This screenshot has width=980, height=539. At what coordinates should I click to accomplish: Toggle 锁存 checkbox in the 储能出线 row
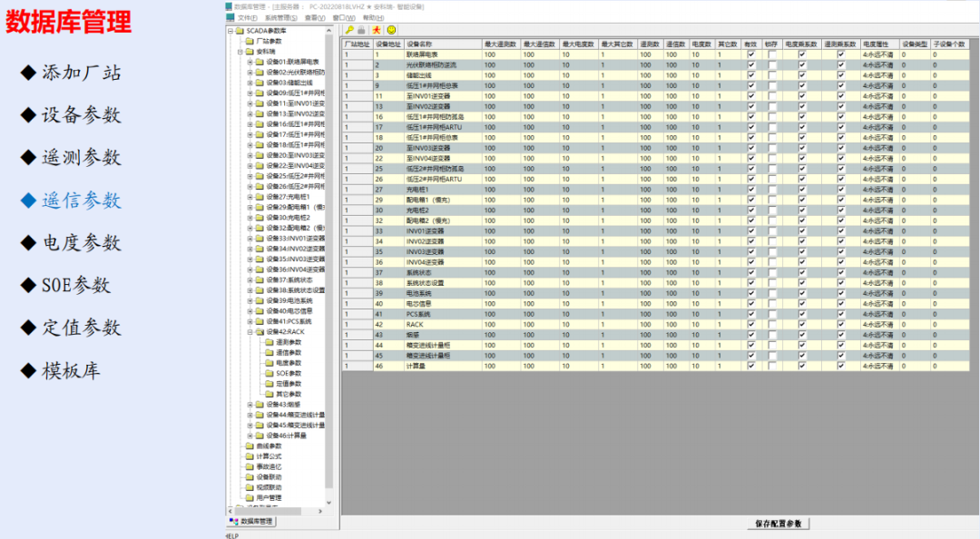point(772,75)
